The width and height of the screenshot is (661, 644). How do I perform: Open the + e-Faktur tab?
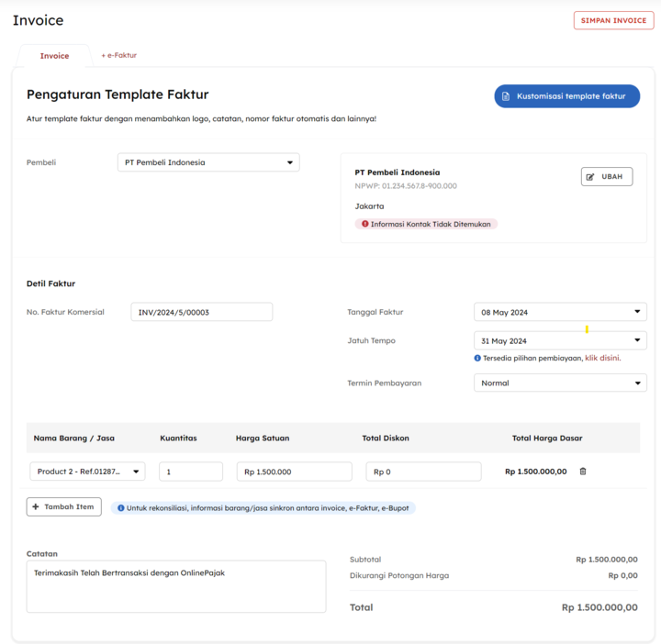pos(118,55)
